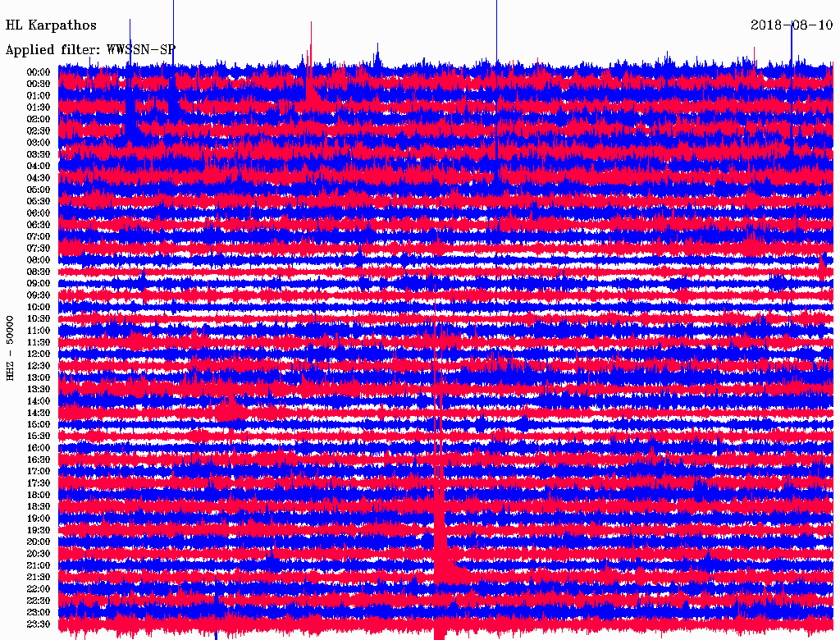The width and height of the screenshot is (840, 640).
Task: Select the 19:30 time label
Action: coord(39,531)
